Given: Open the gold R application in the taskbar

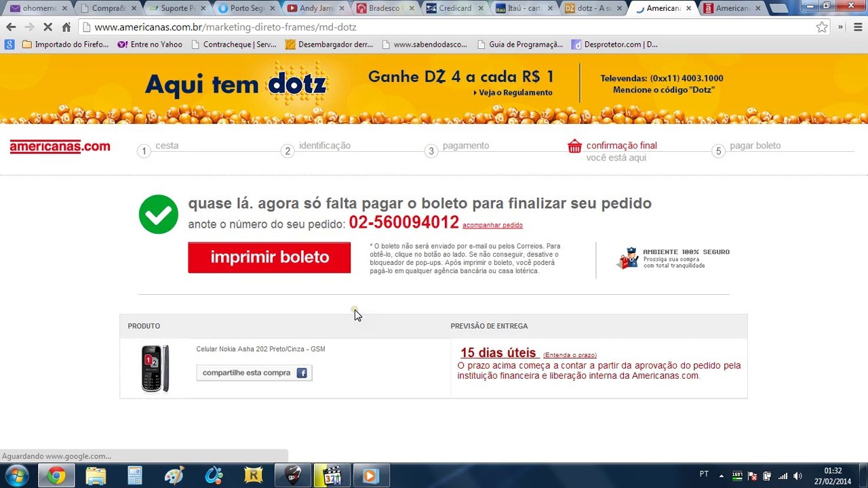Looking at the screenshot, I should (x=253, y=476).
